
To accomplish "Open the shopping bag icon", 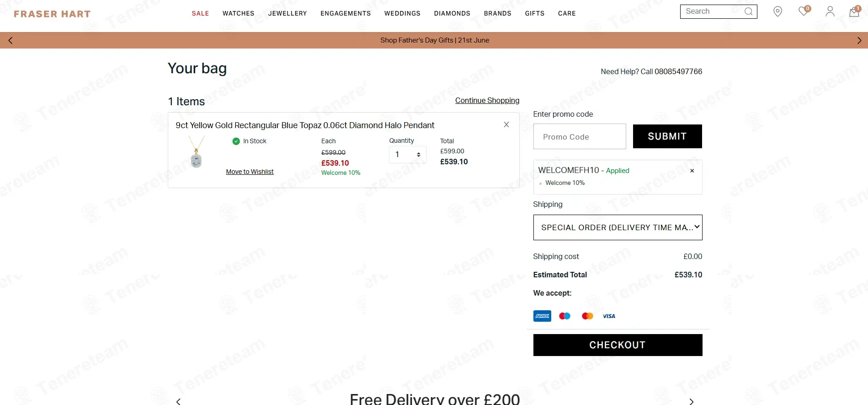I will (x=854, y=11).
